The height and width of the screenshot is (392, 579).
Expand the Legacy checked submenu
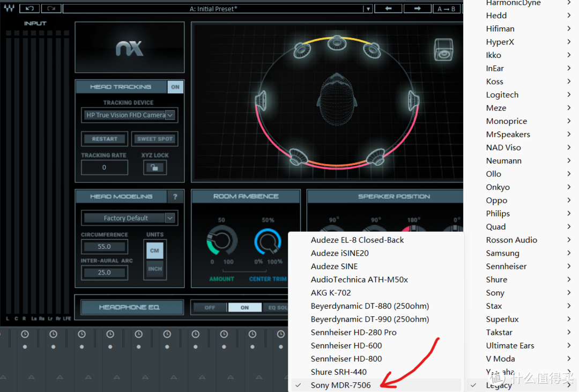tap(522, 385)
